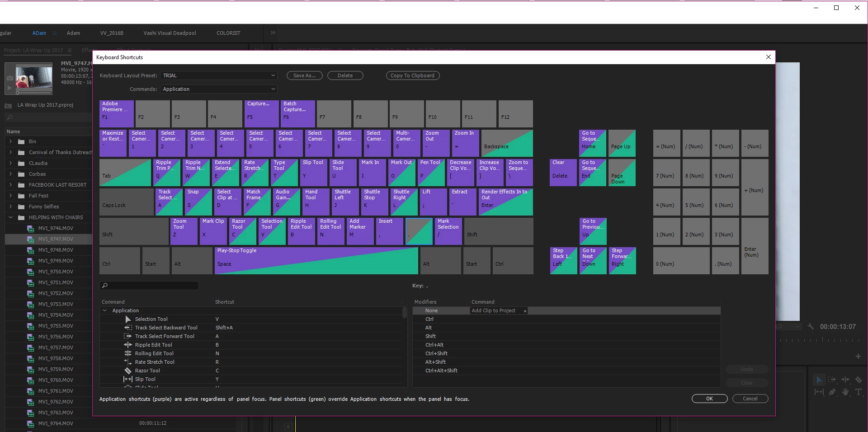868x432 pixels.
Task: Select Razor tool in Tools panel
Action: (858, 380)
